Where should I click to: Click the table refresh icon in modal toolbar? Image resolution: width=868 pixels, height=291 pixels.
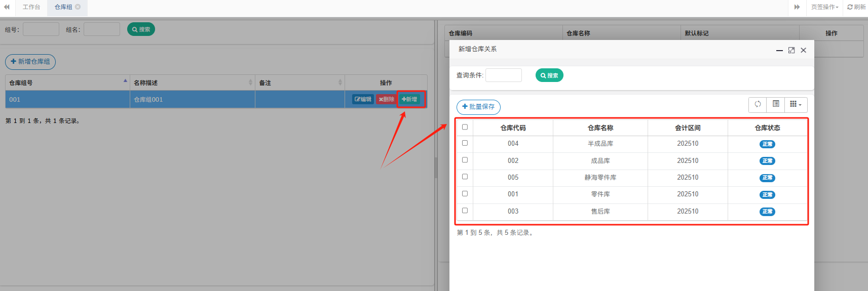coord(758,104)
